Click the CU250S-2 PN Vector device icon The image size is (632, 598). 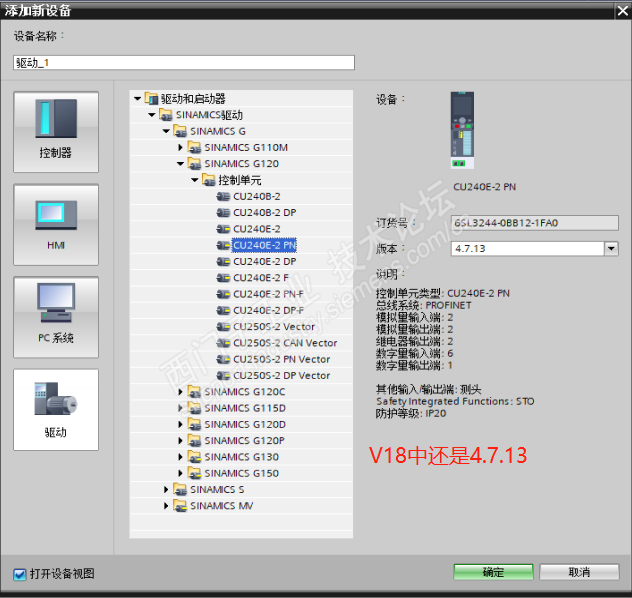[223, 359]
